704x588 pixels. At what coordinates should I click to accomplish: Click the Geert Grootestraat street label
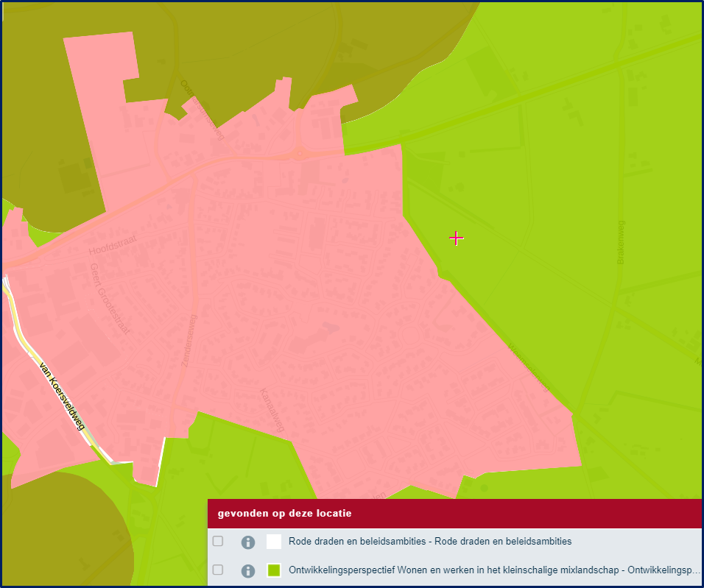click(113, 300)
